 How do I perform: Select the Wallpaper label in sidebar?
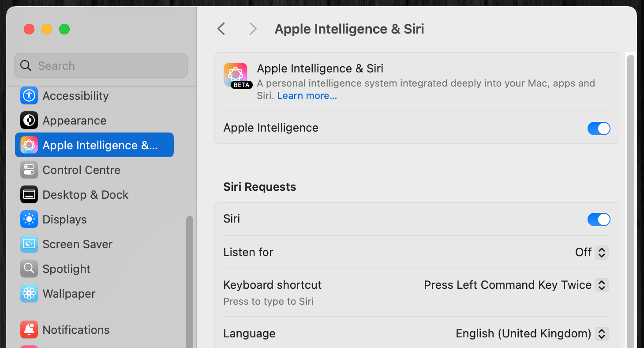[x=69, y=294]
